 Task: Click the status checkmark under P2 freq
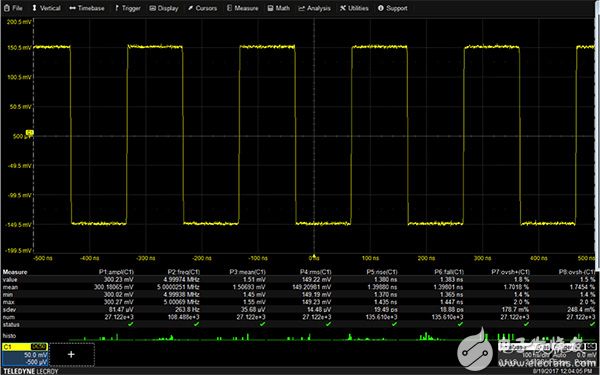(x=197, y=324)
